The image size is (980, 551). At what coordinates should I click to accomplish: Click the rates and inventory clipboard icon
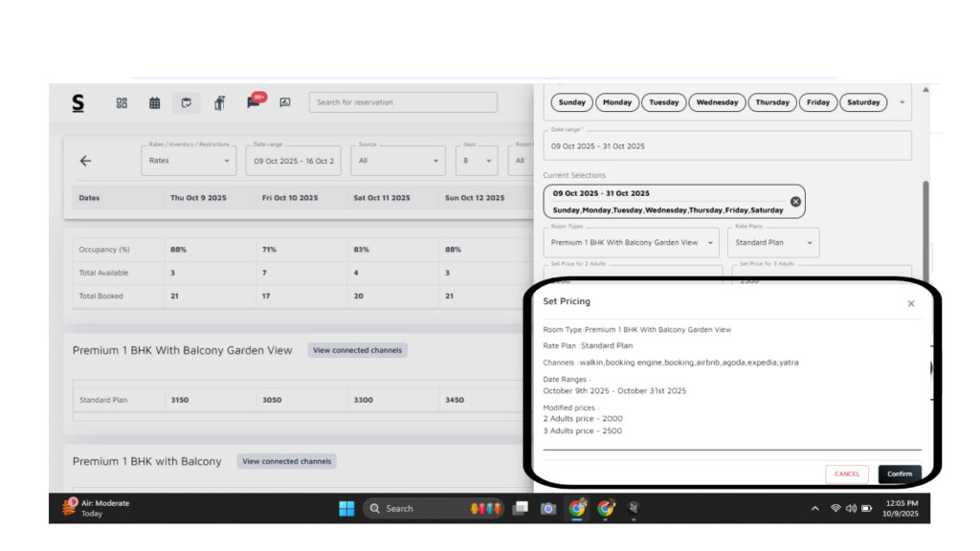click(187, 103)
